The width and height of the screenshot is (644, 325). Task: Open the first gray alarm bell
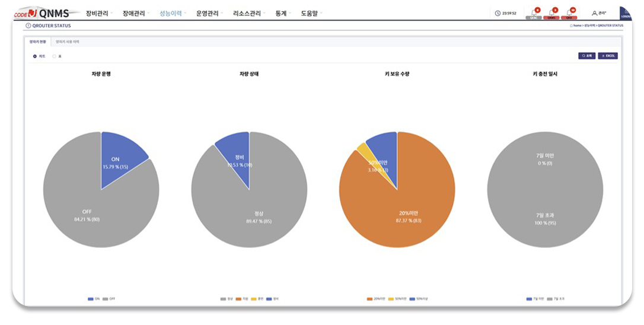(534, 12)
